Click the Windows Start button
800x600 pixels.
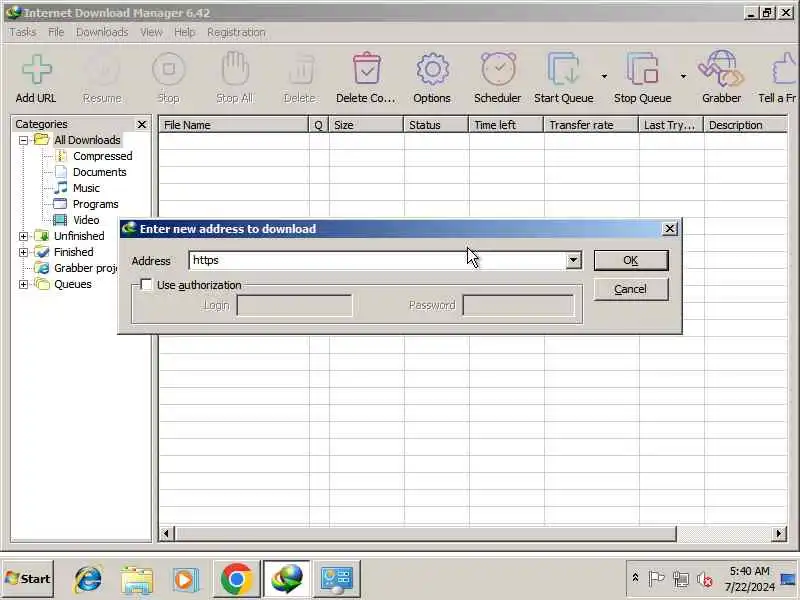point(28,579)
